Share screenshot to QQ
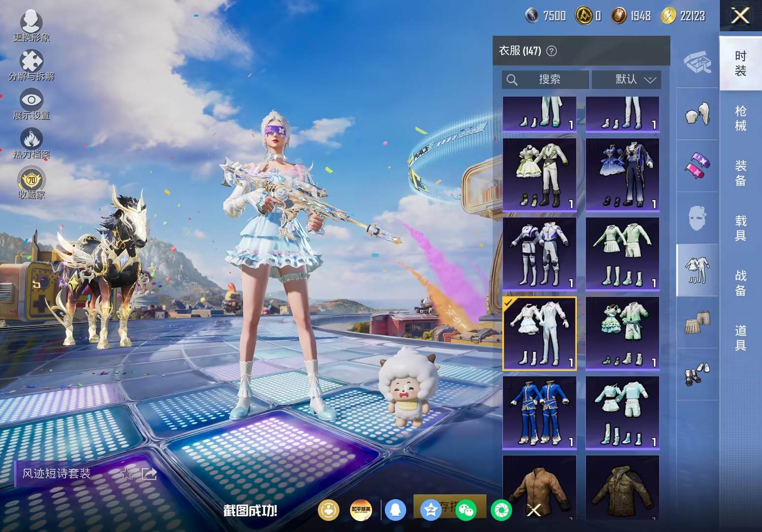The width and height of the screenshot is (762, 532). [395, 510]
